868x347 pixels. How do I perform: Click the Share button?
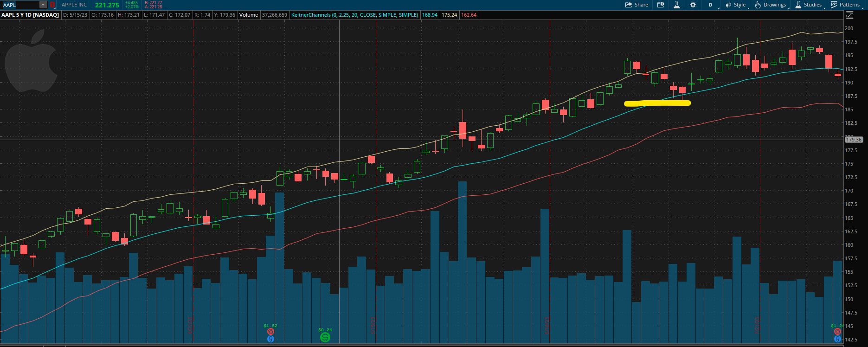(x=637, y=5)
